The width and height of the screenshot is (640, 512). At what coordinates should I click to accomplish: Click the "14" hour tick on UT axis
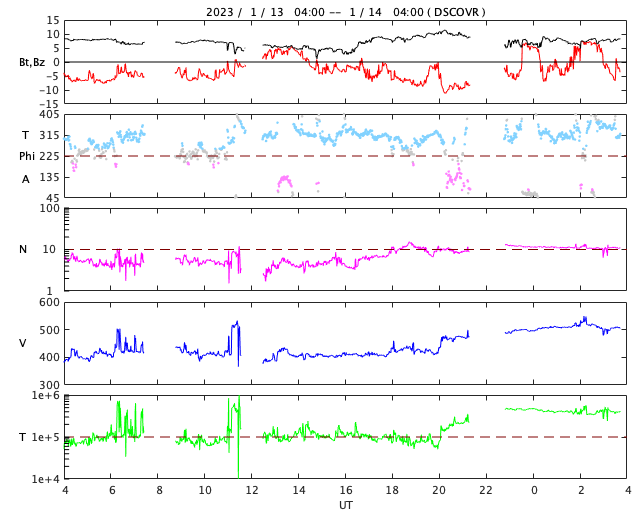coord(298,490)
